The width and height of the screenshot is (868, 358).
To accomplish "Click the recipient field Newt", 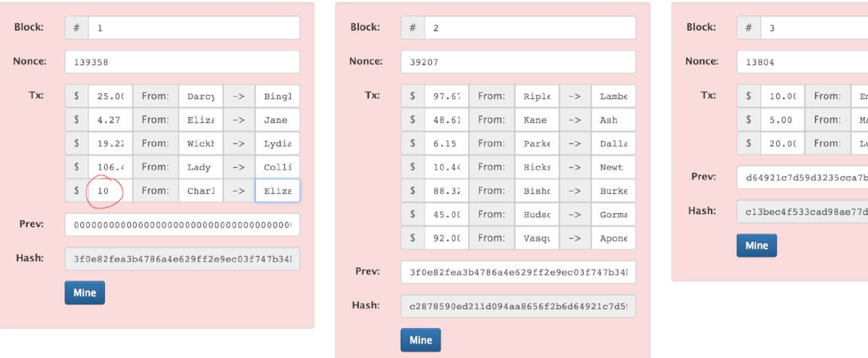I will click(614, 167).
